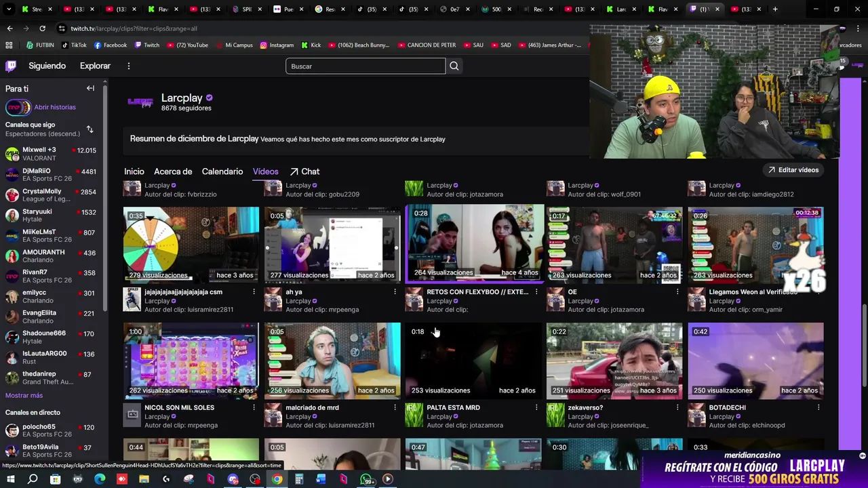Open options for clip jajajajajaajjajajajaja csm

point(254,292)
